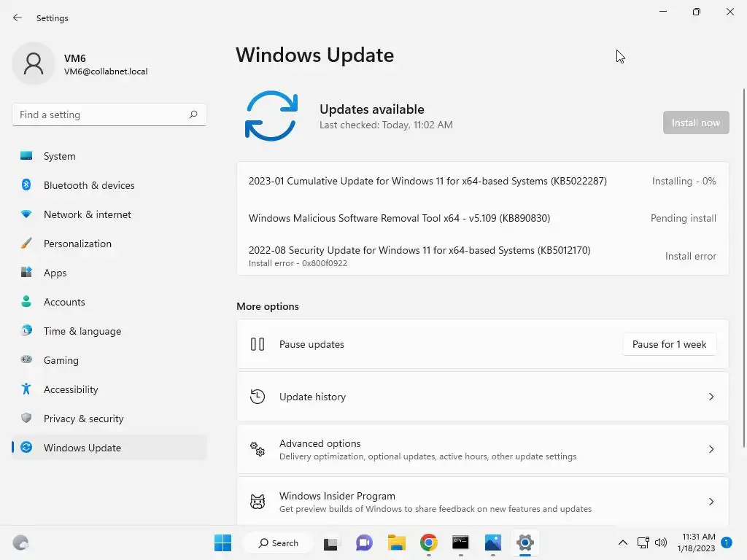Open Chrome from the taskbar
This screenshot has width=747, height=560.
[x=429, y=542]
